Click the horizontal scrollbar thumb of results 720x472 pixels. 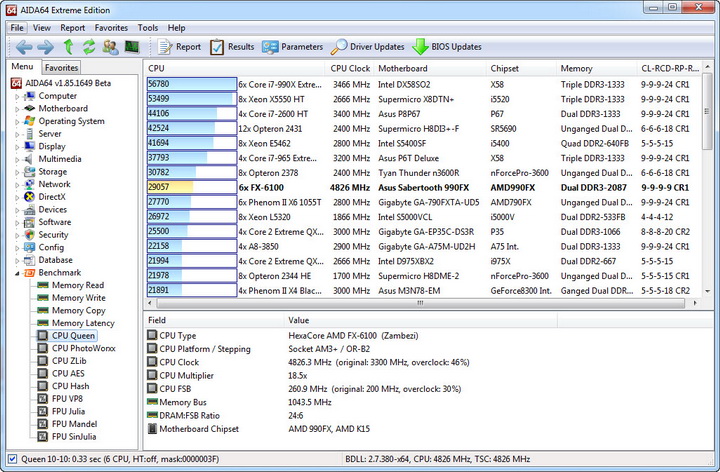(x=420, y=303)
